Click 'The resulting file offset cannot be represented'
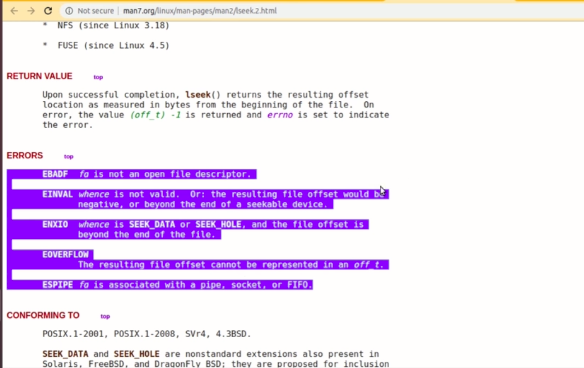 [197, 265]
